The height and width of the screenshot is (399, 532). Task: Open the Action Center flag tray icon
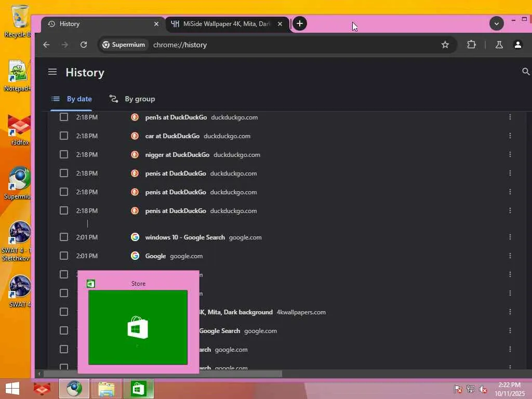(458, 389)
